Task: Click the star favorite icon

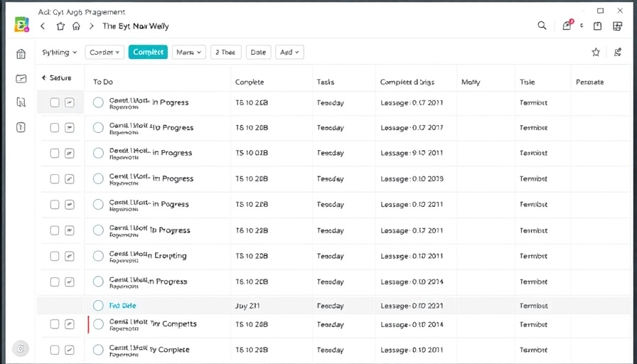Action: 596,52
